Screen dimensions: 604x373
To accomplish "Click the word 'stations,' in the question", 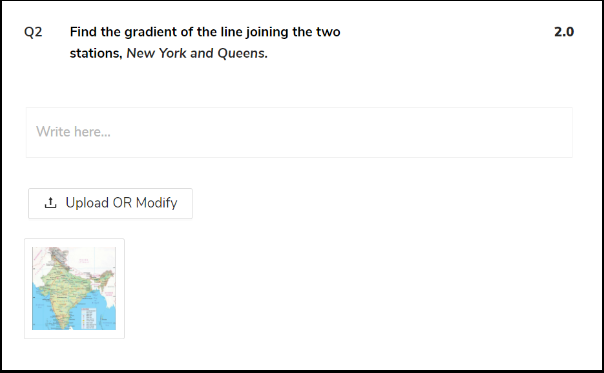I will point(96,53).
